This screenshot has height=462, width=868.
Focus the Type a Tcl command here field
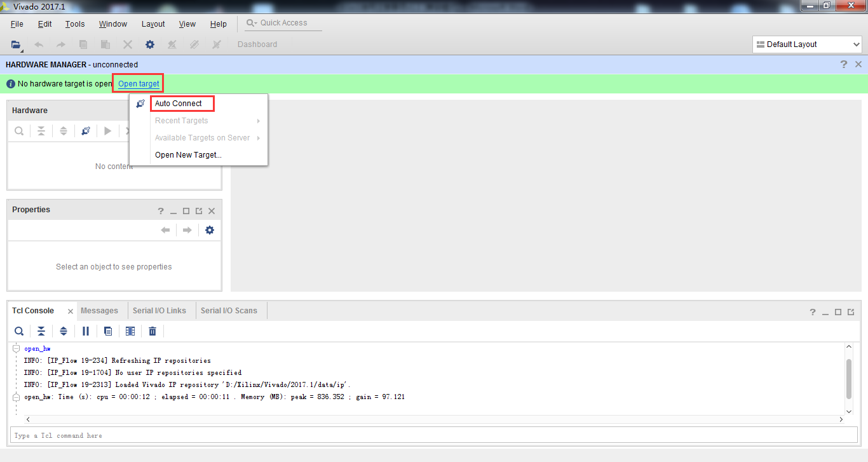click(x=434, y=435)
